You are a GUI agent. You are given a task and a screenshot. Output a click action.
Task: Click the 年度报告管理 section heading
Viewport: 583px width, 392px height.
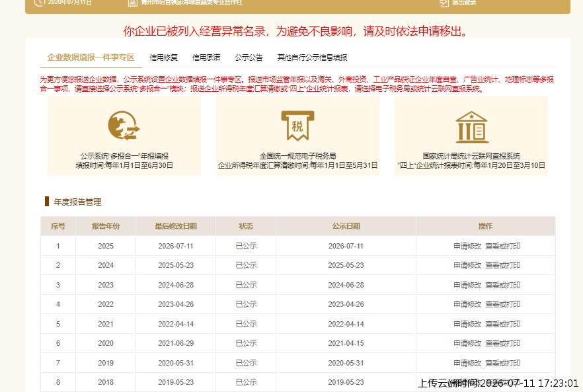(78, 202)
